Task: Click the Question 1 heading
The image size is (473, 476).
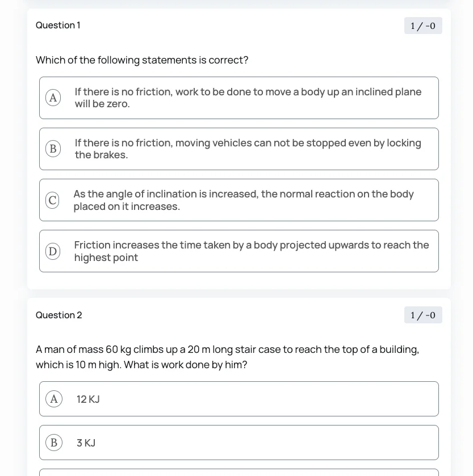Action: (58, 26)
